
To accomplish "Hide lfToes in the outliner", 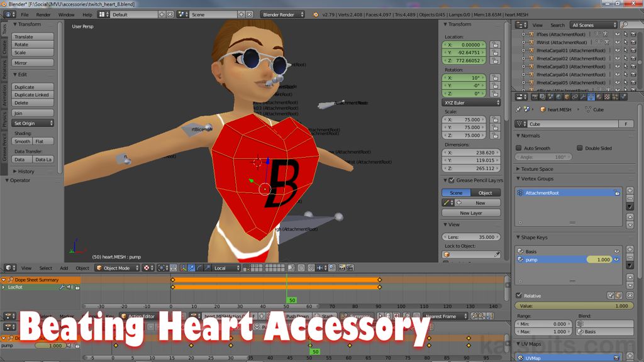I will 618,35.
